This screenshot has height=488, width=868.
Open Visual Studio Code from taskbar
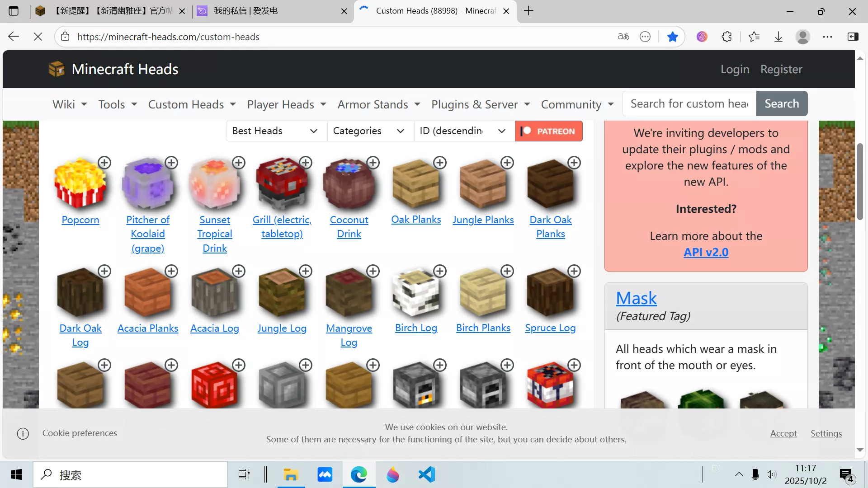click(425, 474)
